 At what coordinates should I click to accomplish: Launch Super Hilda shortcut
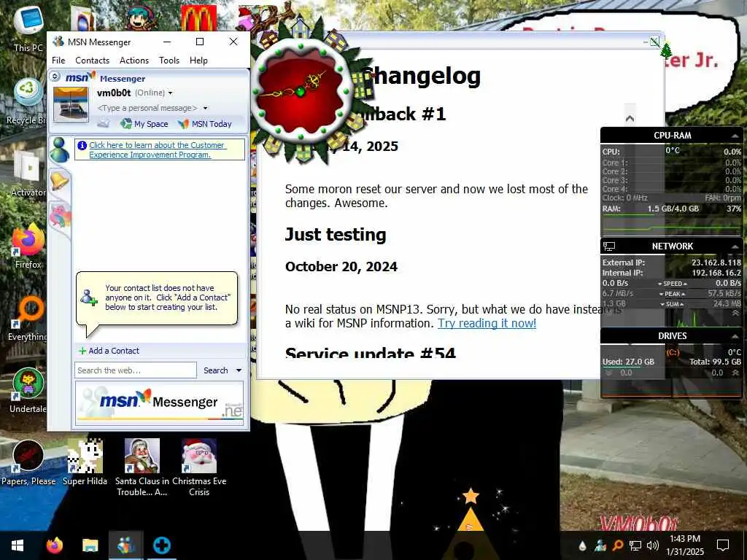pos(85,462)
